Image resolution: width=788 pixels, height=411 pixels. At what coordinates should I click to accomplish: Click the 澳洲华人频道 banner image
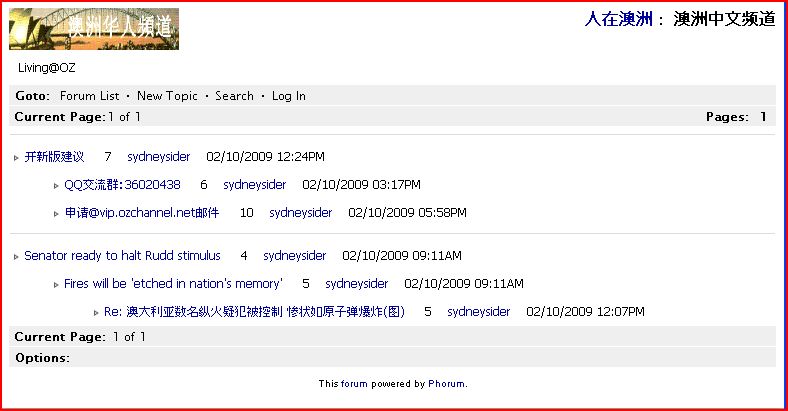pos(94,29)
